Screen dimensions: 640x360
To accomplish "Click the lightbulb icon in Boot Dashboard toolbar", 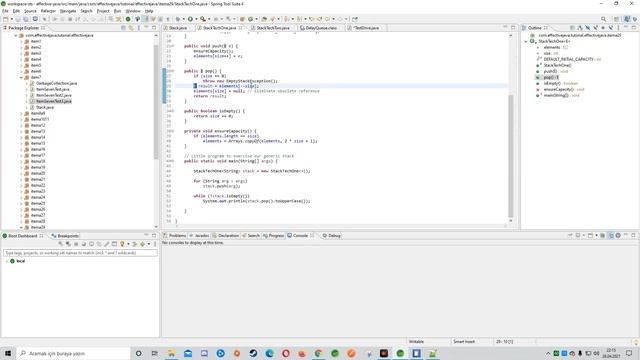I will (x=122, y=244).
